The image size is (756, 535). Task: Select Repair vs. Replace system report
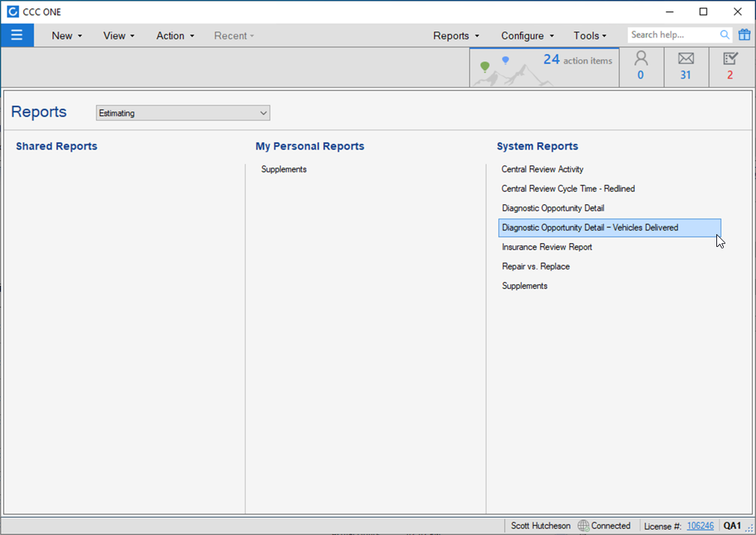[535, 266]
